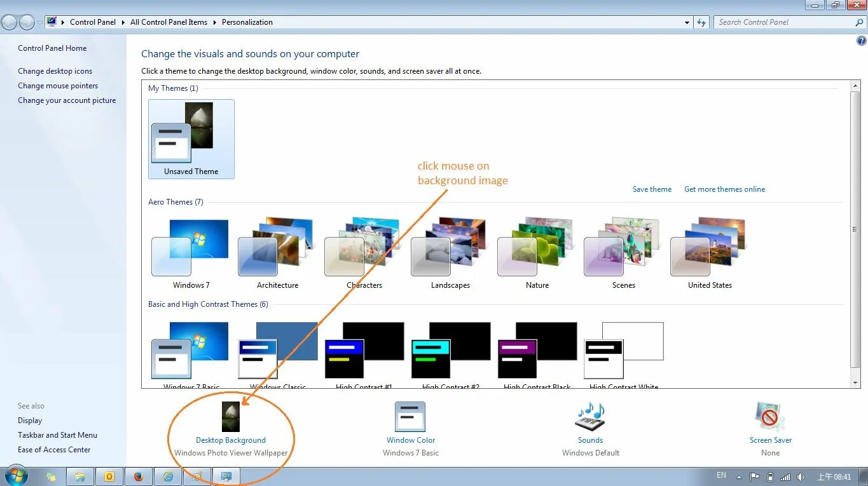The image size is (868, 486).
Task: Expand arrow after All Control Panel Items
Action: click(214, 22)
